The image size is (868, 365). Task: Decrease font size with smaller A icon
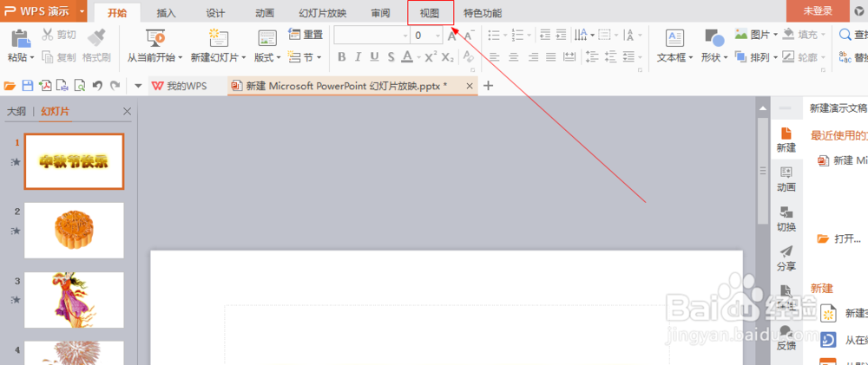(x=470, y=36)
